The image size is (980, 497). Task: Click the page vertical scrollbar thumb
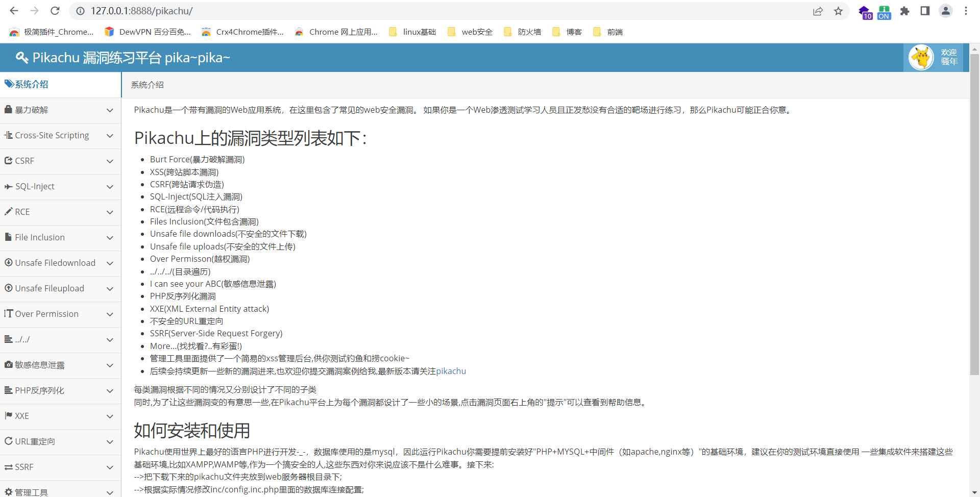click(974, 214)
